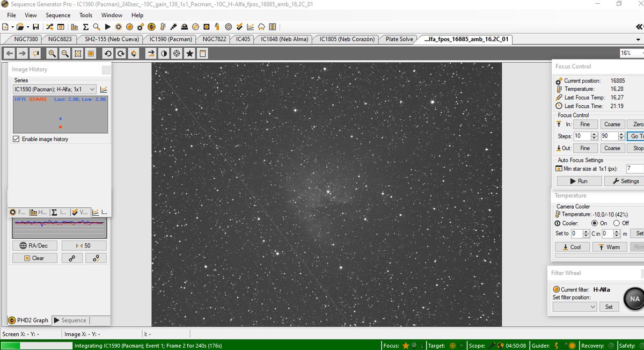The image size is (644, 350).
Task: Click the black Run sequence play icon
Action: pos(107,27)
